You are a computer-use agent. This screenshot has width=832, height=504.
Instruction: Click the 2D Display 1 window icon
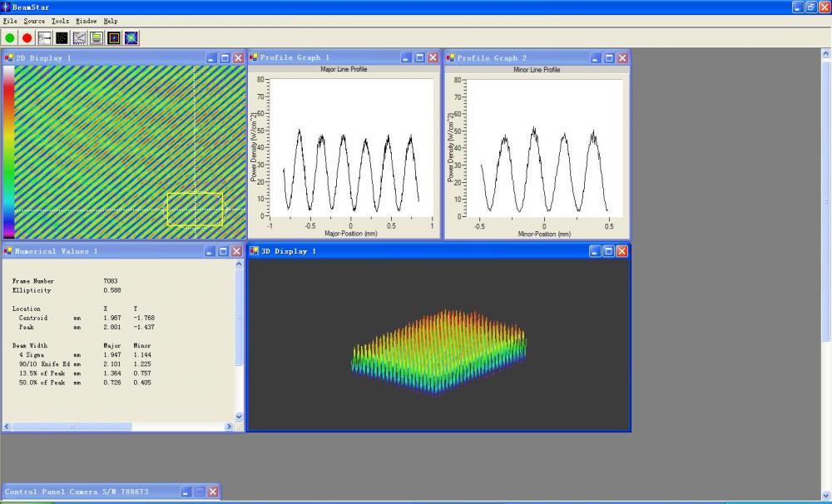(x=8, y=57)
